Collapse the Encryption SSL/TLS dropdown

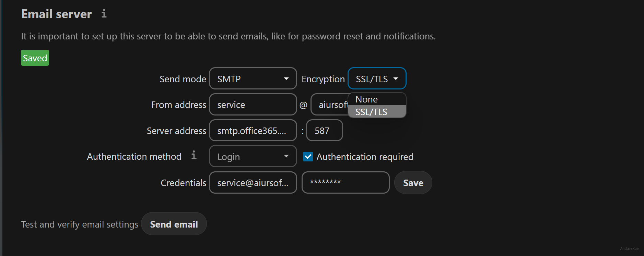(x=377, y=79)
